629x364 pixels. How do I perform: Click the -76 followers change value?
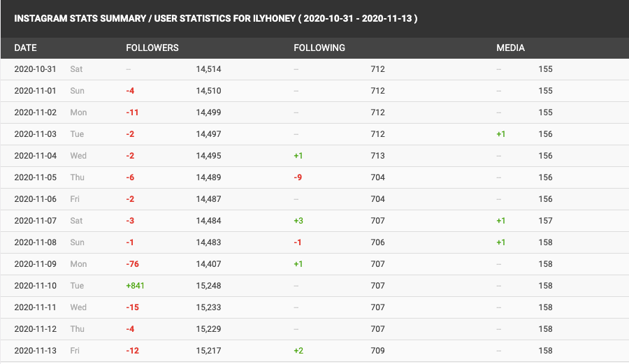(x=133, y=264)
